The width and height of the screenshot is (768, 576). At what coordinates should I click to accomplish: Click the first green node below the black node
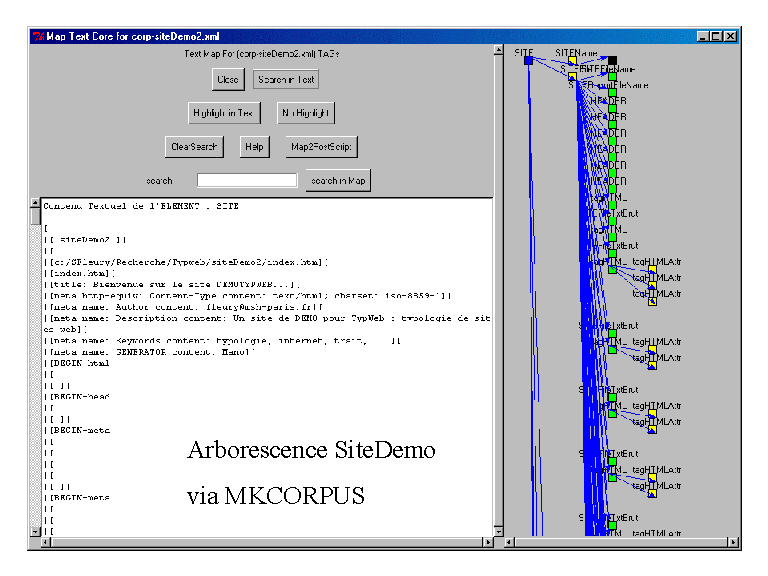tap(612, 75)
